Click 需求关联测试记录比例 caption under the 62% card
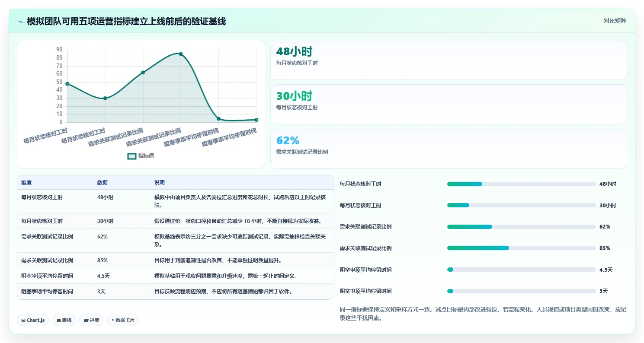Image resolution: width=644 pixels, height=343 pixels. [x=302, y=152]
